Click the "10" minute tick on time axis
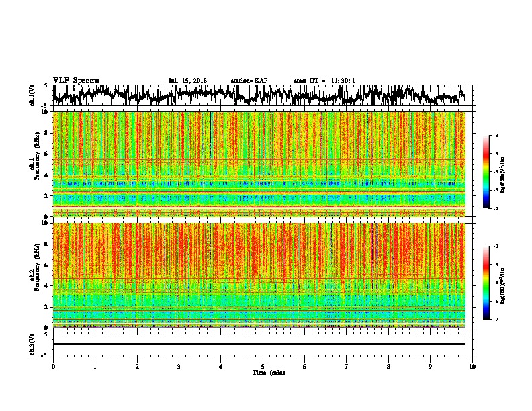 472,367
